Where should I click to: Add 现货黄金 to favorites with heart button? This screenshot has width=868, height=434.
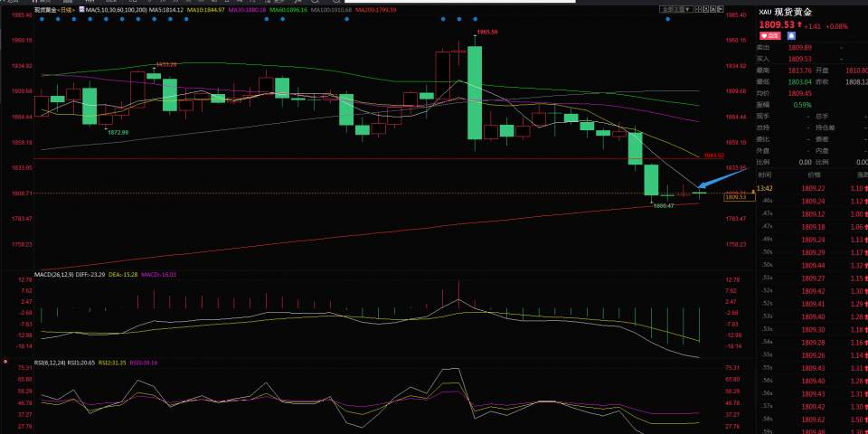pos(769,35)
